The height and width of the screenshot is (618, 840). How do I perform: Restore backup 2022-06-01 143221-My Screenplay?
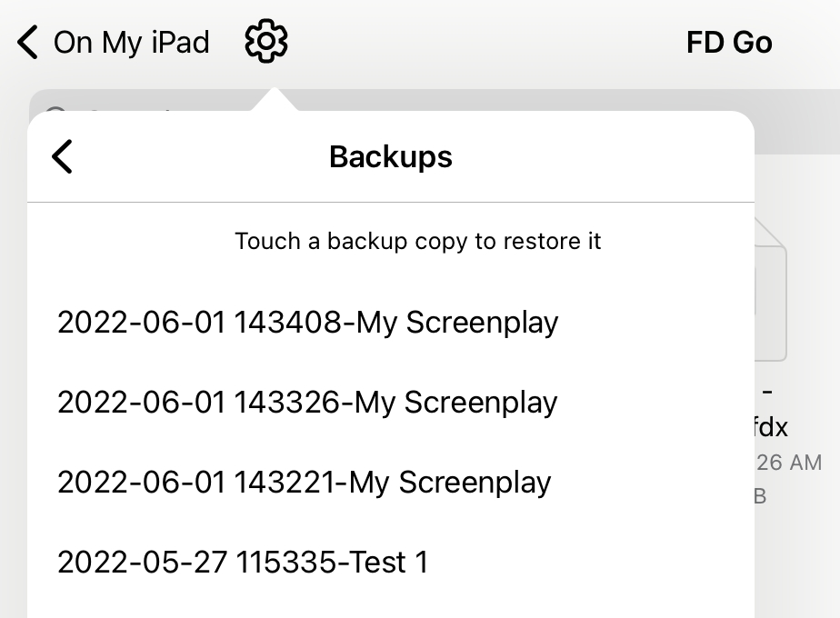(303, 483)
